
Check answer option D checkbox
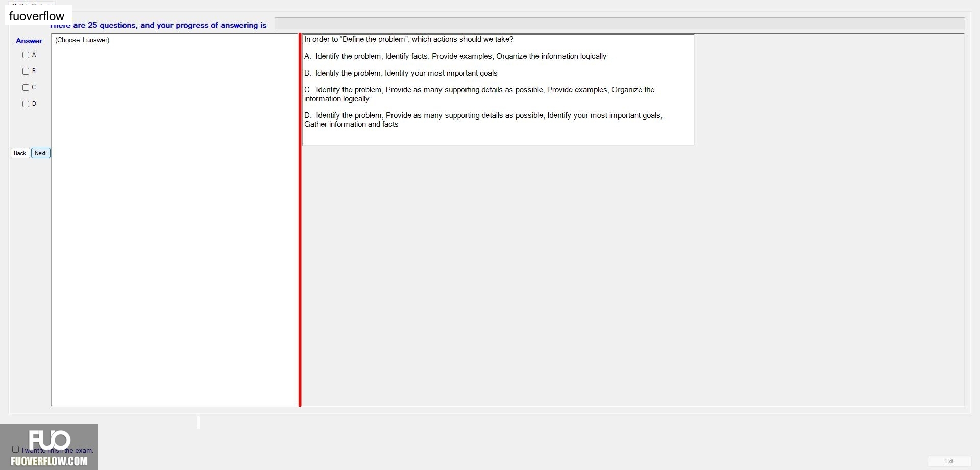26,104
